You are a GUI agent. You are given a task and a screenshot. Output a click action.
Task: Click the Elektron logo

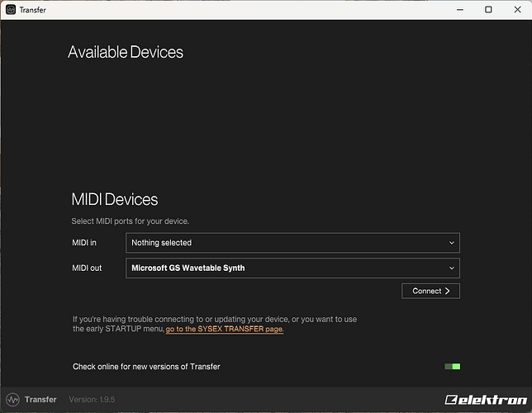484,400
